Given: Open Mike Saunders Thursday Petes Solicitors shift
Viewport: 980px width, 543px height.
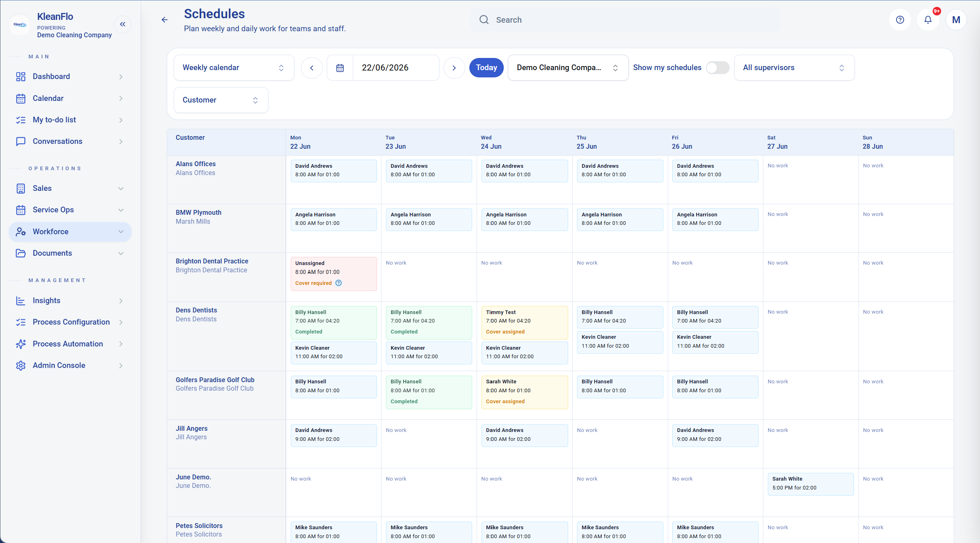Looking at the screenshot, I should coord(620,532).
